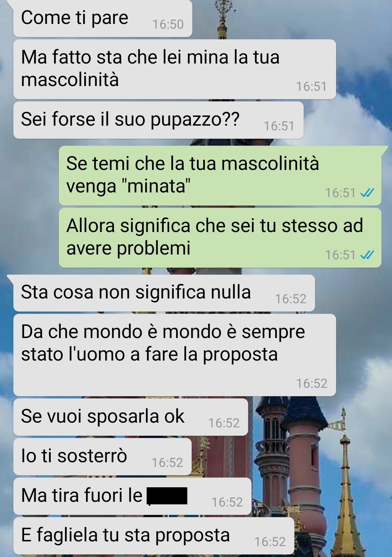Tap the 'Da che mondo è mondo' message
Image resolution: width=392 pixels, height=557 pixels.
click(175, 355)
